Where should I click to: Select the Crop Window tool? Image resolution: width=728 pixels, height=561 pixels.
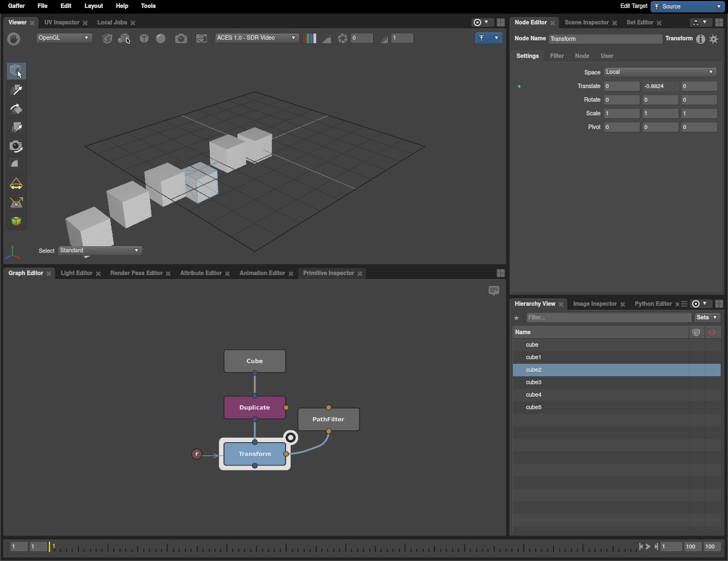click(16, 164)
